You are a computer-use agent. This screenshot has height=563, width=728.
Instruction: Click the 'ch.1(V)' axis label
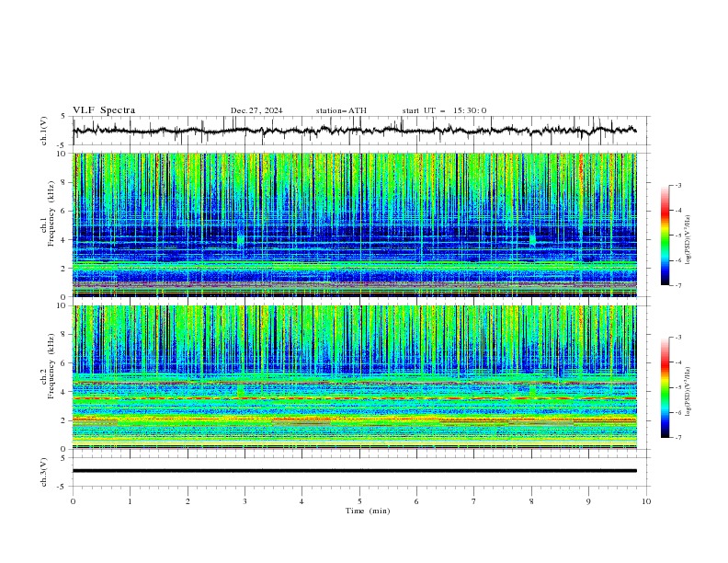pos(43,131)
